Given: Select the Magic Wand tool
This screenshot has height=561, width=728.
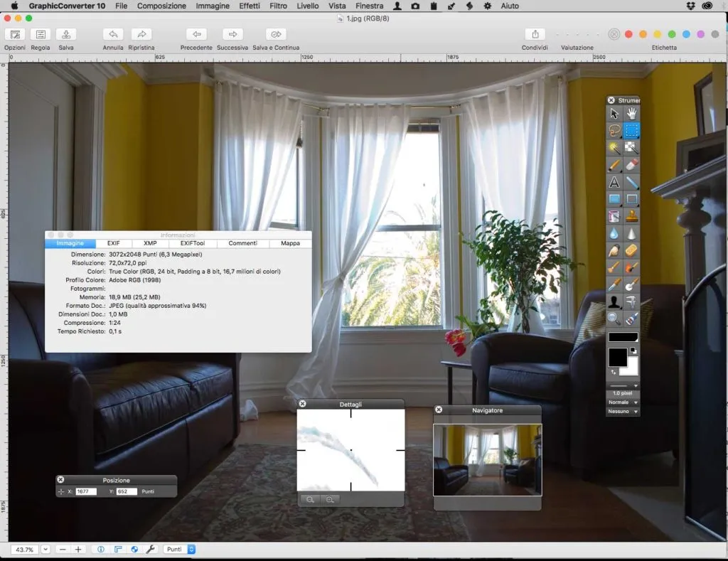Looking at the screenshot, I should pyautogui.click(x=614, y=148).
